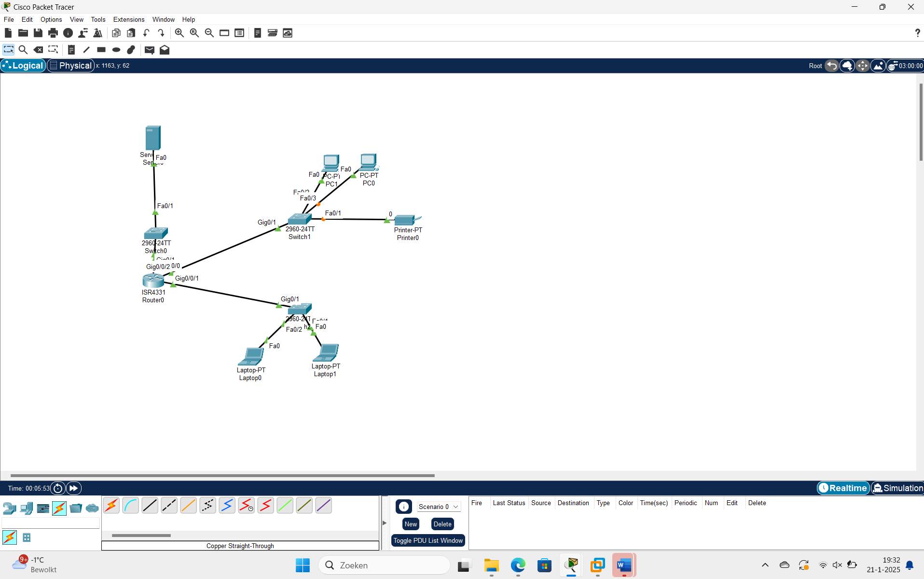
Task: Open the Scenario 0 dropdown
Action: [438, 507]
